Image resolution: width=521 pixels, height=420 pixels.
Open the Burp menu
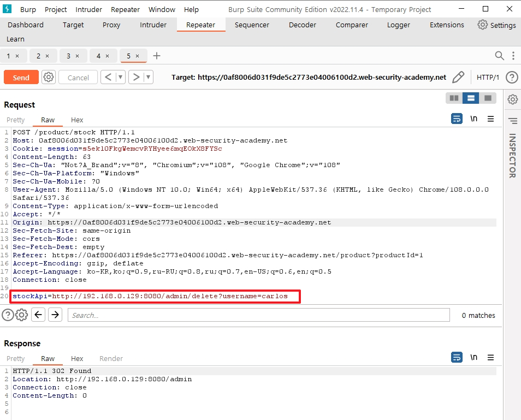pyautogui.click(x=28, y=10)
